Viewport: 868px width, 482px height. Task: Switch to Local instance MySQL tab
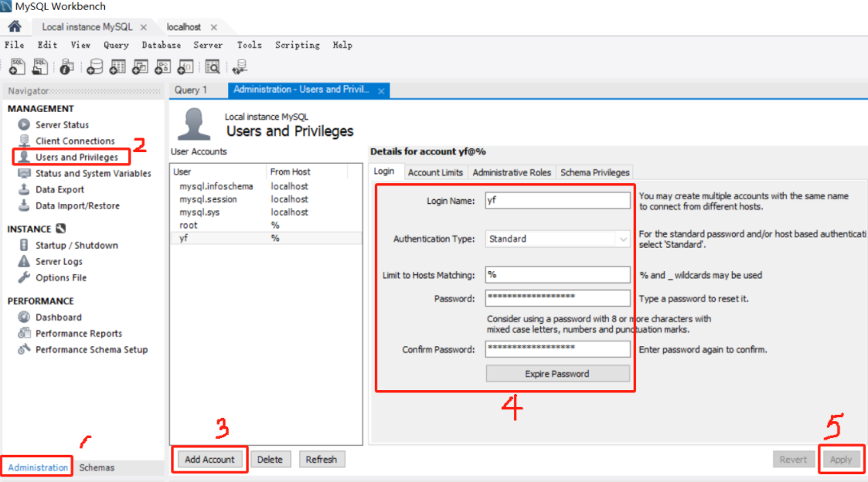[87, 26]
